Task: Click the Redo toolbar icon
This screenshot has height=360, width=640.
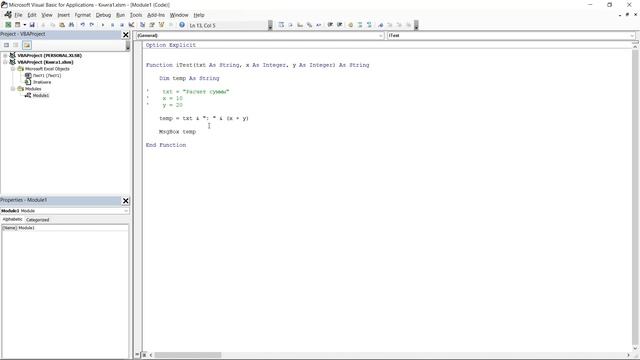Action: click(x=92, y=25)
